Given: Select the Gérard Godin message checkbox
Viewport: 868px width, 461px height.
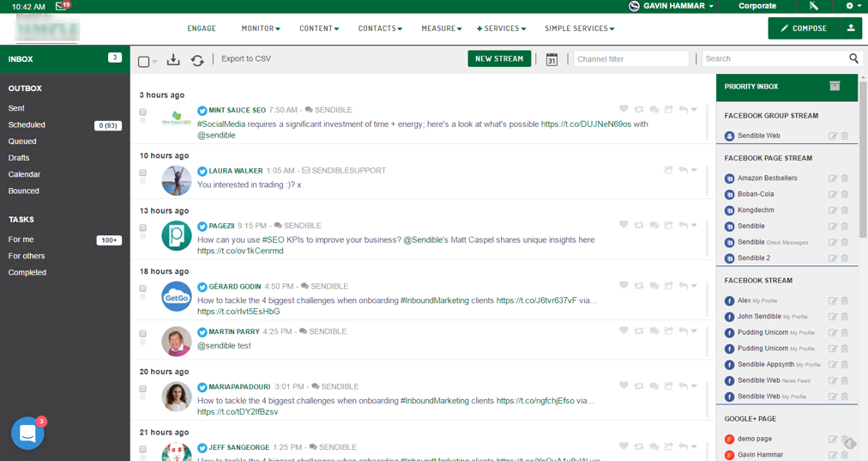Looking at the screenshot, I should 143,288.
